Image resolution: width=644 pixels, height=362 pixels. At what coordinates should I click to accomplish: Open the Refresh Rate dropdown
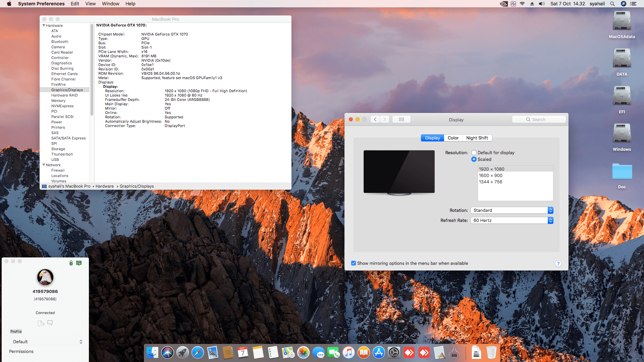(512, 220)
